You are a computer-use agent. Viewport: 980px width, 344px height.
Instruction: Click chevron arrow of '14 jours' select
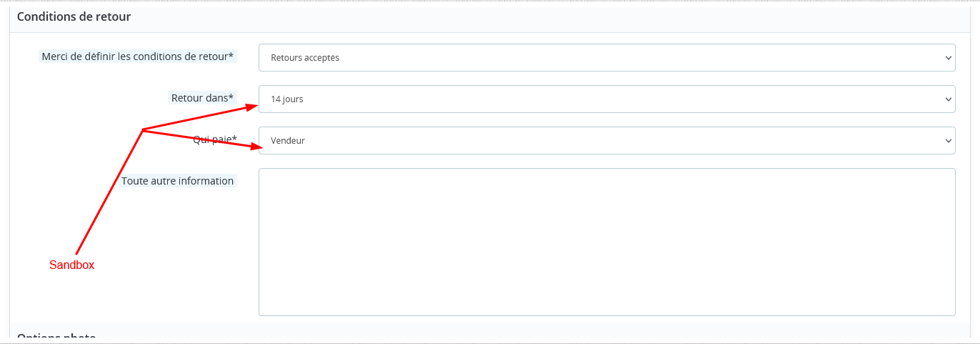(948, 99)
